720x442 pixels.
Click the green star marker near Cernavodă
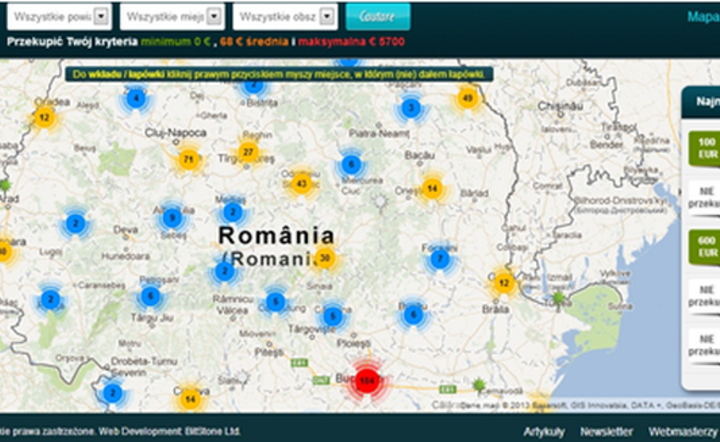coord(479,385)
